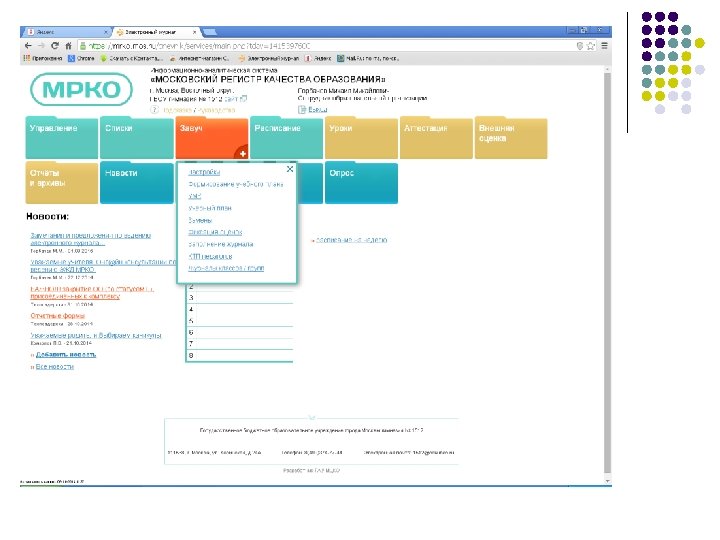720x540 pixels.
Task: Click the МРКО logo
Action: pos(81,90)
